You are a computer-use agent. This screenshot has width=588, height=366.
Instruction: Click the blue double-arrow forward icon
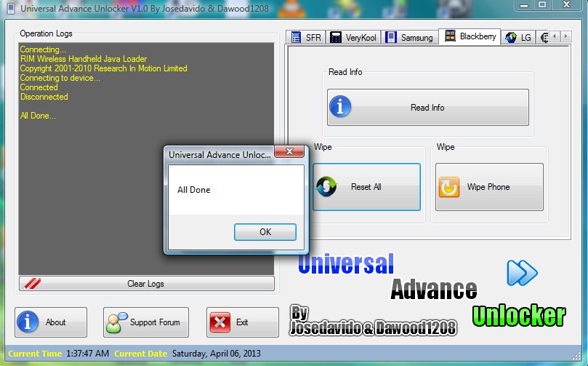[x=522, y=273]
